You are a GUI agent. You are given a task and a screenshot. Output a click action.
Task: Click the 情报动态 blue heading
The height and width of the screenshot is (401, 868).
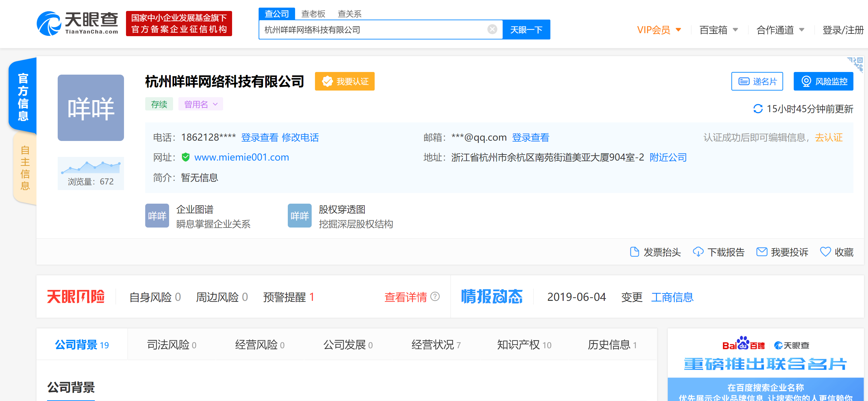click(x=492, y=297)
